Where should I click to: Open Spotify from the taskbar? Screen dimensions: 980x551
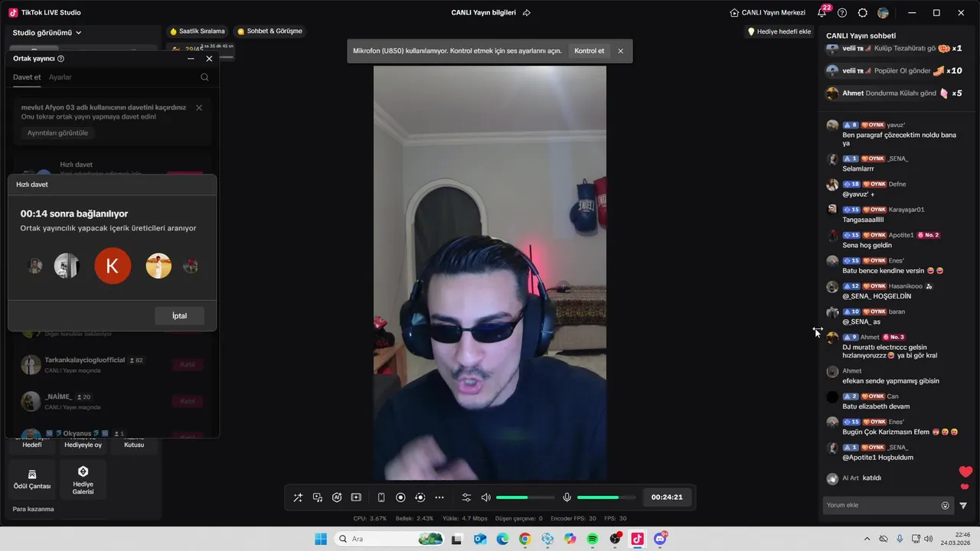point(593,539)
